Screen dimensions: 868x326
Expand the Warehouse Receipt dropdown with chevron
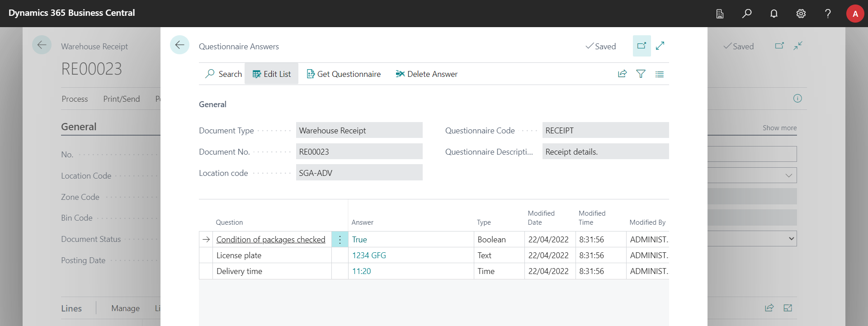click(x=788, y=175)
